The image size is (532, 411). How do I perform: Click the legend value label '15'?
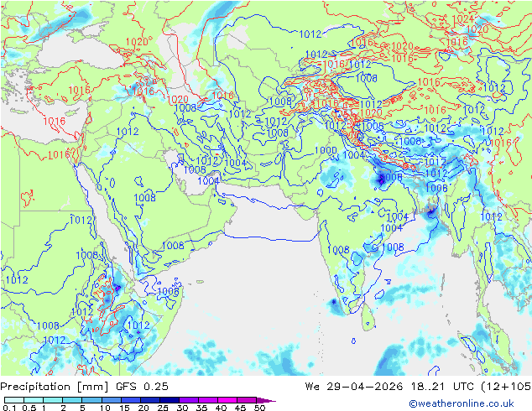tap(124, 408)
